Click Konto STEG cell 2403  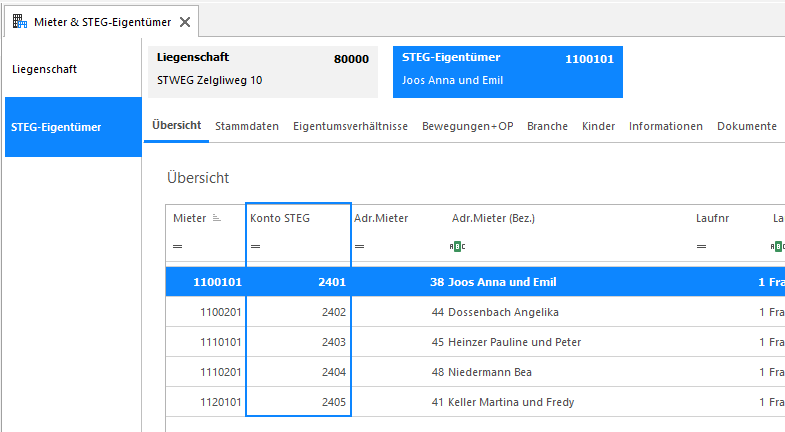[x=298, y=342]
